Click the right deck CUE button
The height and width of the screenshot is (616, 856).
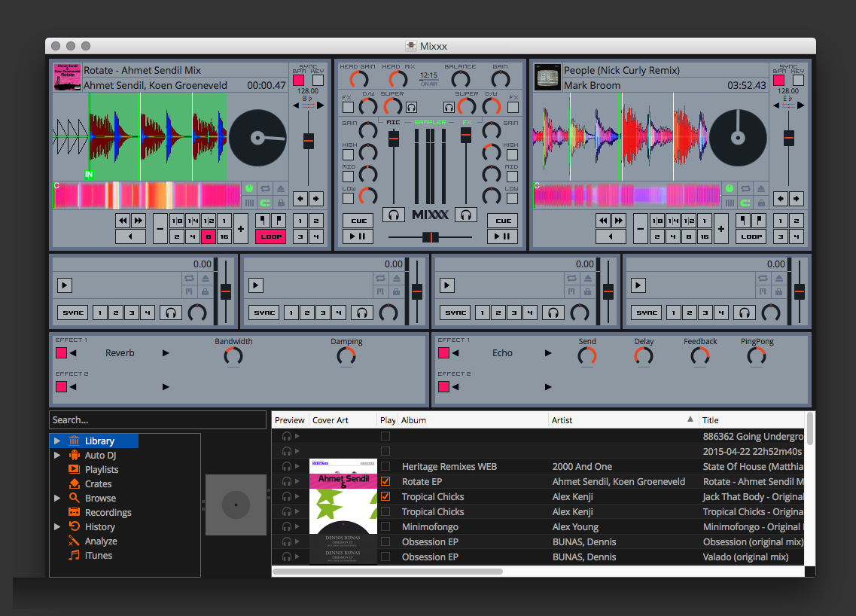coord(502,221)
